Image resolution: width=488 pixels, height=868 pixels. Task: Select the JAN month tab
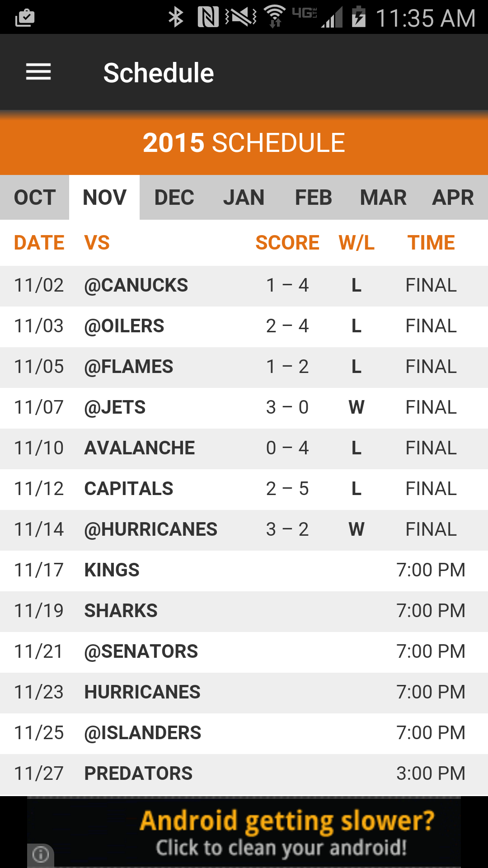coord(244,198)
